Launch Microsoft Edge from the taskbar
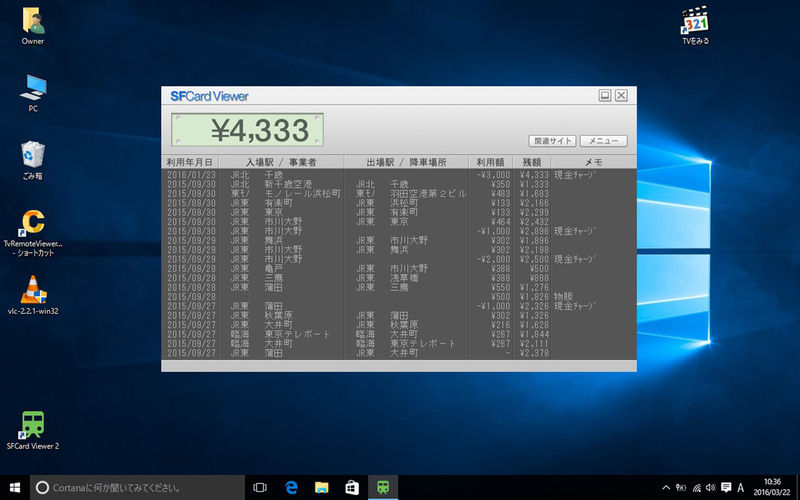This screenshot has height=500, width=800. point(293,487)
